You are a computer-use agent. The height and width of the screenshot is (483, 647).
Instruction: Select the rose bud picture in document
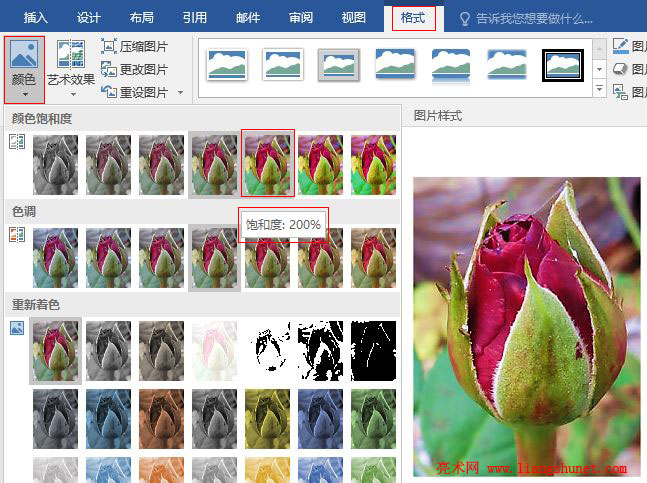pos(527,326)
